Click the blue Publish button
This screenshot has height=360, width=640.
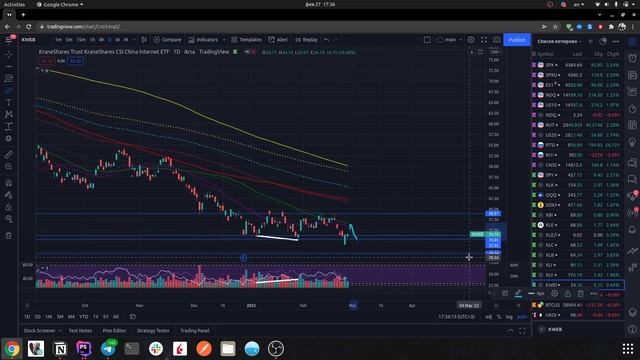517,40
